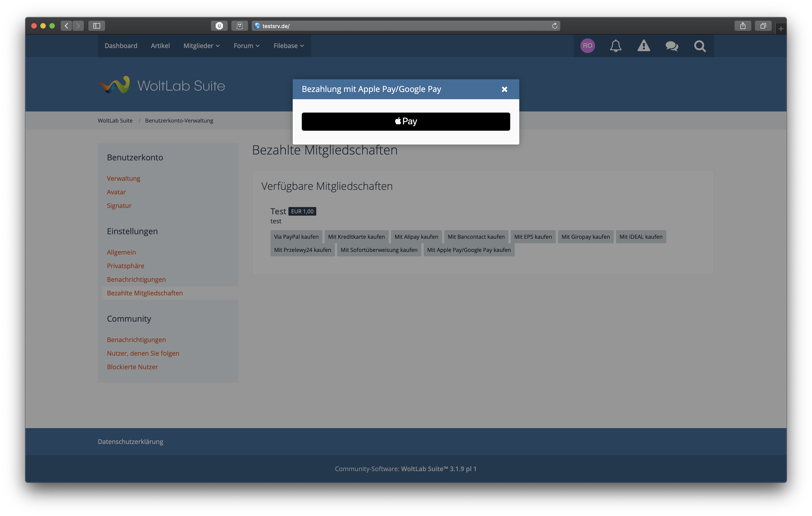Screen dimensions: 812x516
Task: Open the conversations speech bubble icon
Action: [671, 46]
